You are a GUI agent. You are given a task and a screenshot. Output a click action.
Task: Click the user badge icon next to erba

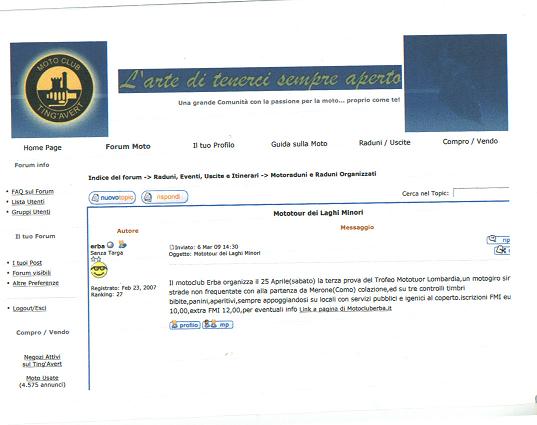[122, 244]
